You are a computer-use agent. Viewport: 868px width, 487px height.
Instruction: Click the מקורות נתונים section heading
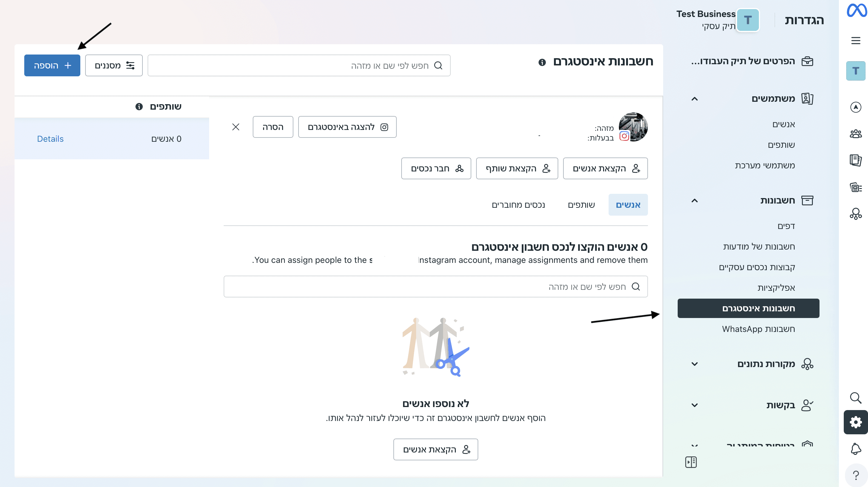[x=766, y=364]
